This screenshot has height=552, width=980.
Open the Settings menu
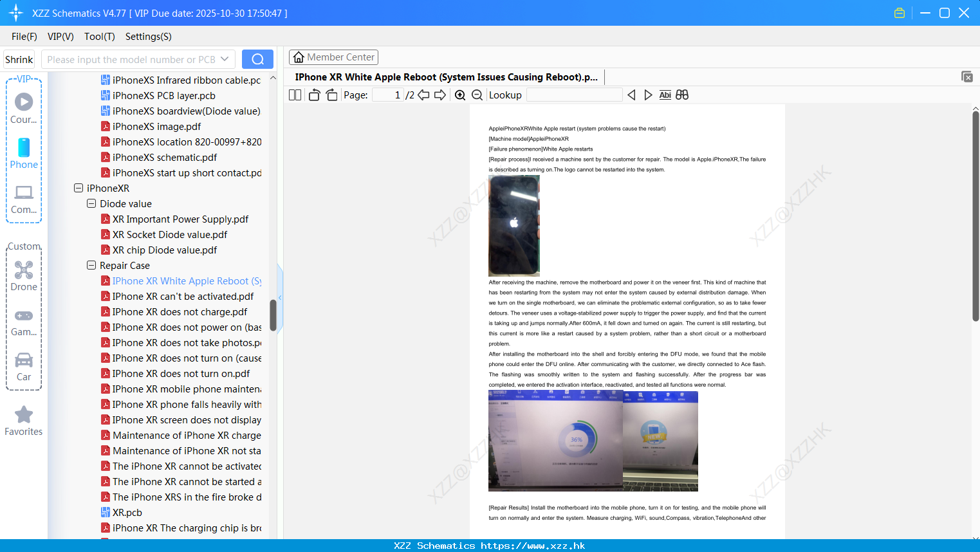pos(149,37)
